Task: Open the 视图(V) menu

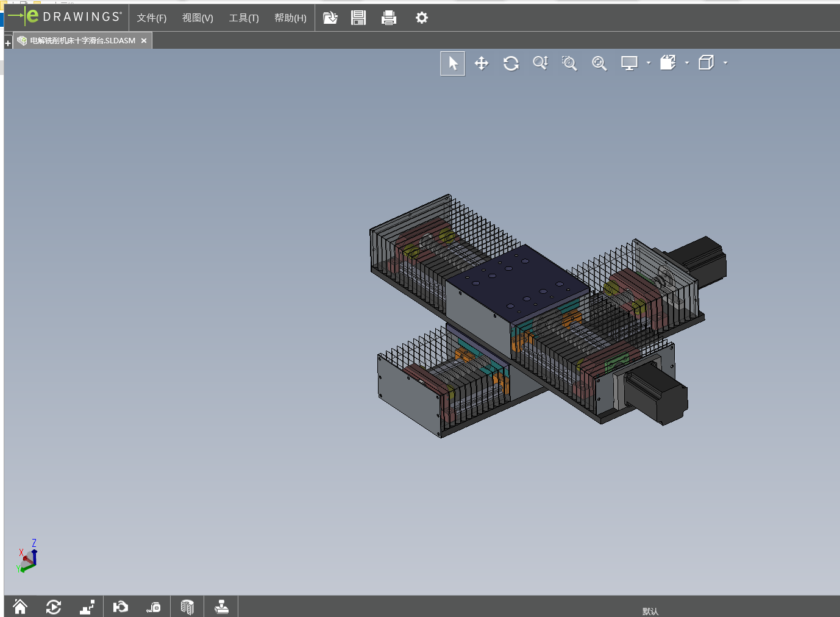Action: [198, 18]
